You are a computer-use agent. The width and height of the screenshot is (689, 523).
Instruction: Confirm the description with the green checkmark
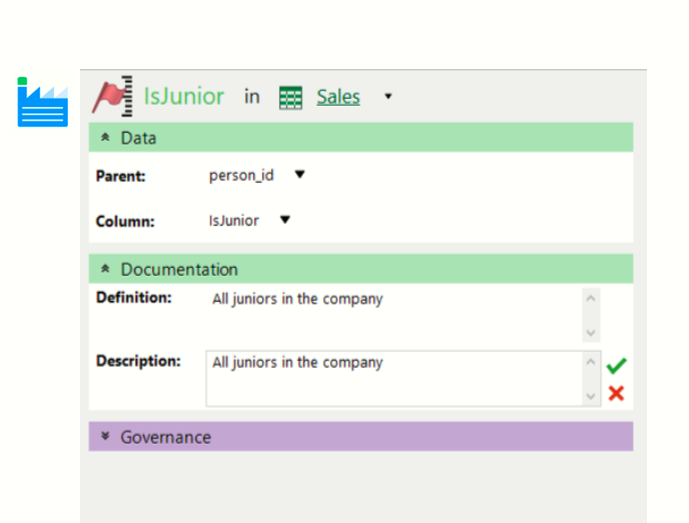[616, 366]
